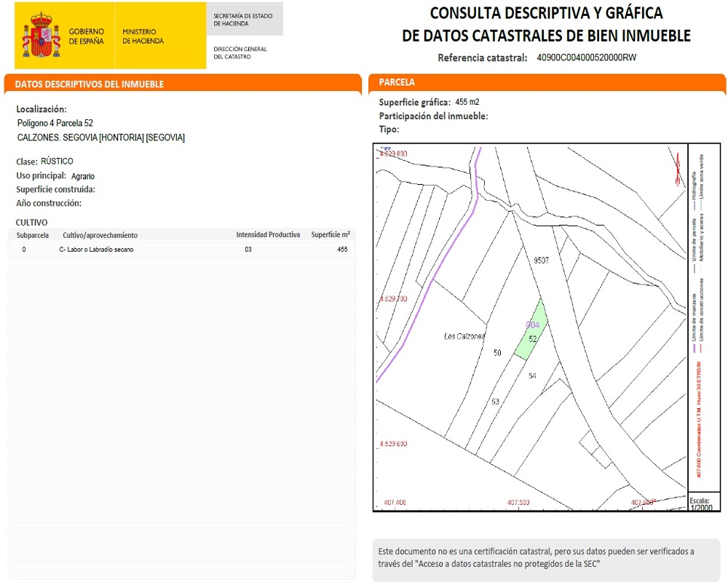Image resolution: width=728 pixels, height=582 pixels.
Task: Click the catastral reference 40900C004000520000RW
Action: 586,57
